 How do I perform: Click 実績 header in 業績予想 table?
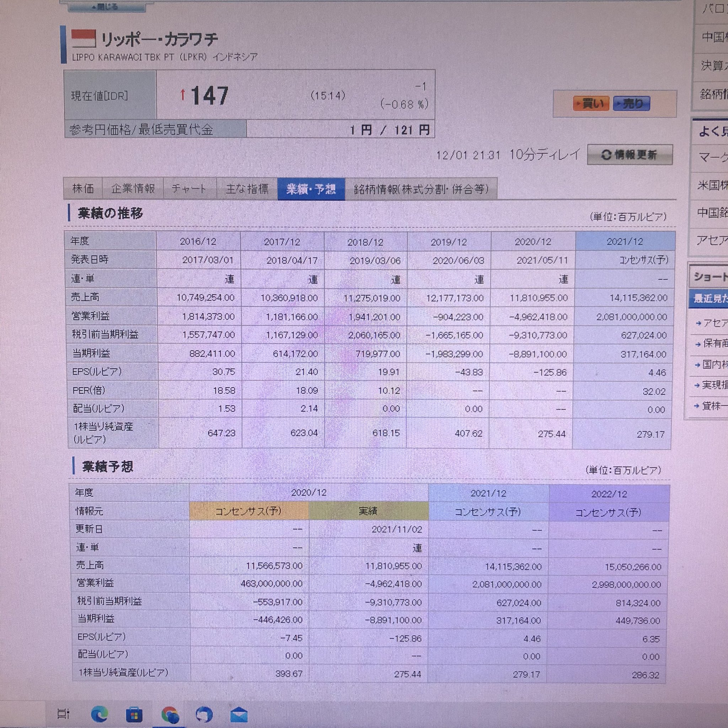pos(368,511)
